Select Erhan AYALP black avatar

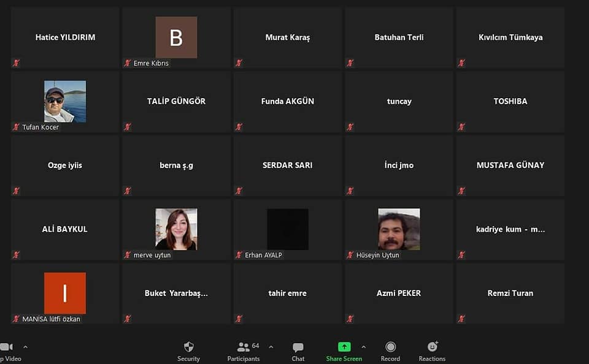(288, 229)
